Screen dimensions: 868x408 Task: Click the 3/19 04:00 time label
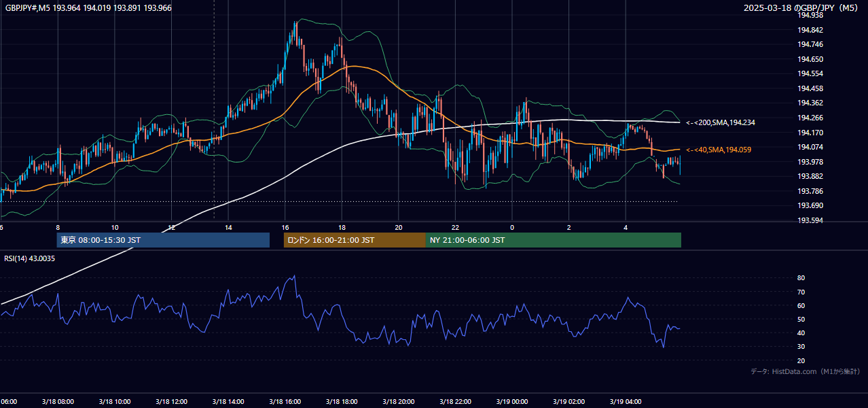pos(626,402)
